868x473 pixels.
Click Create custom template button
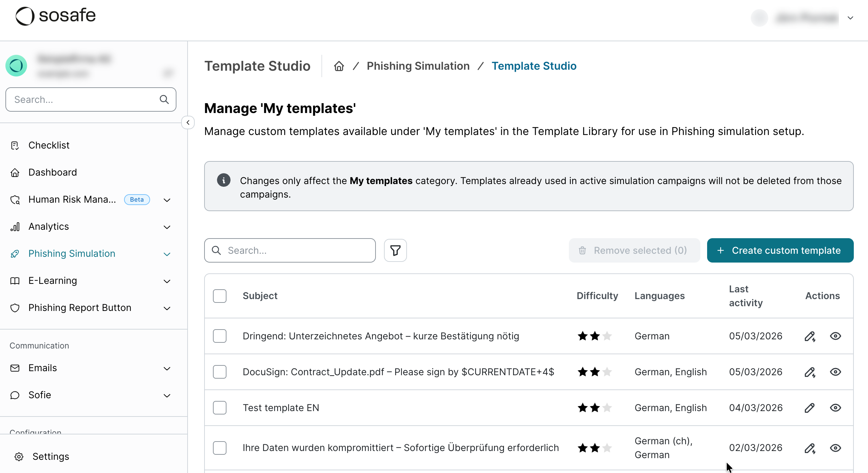[x=780, y=250]
